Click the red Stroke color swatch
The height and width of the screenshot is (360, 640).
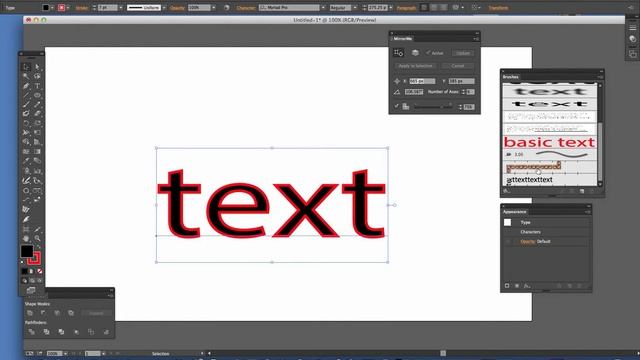point(35,258)
